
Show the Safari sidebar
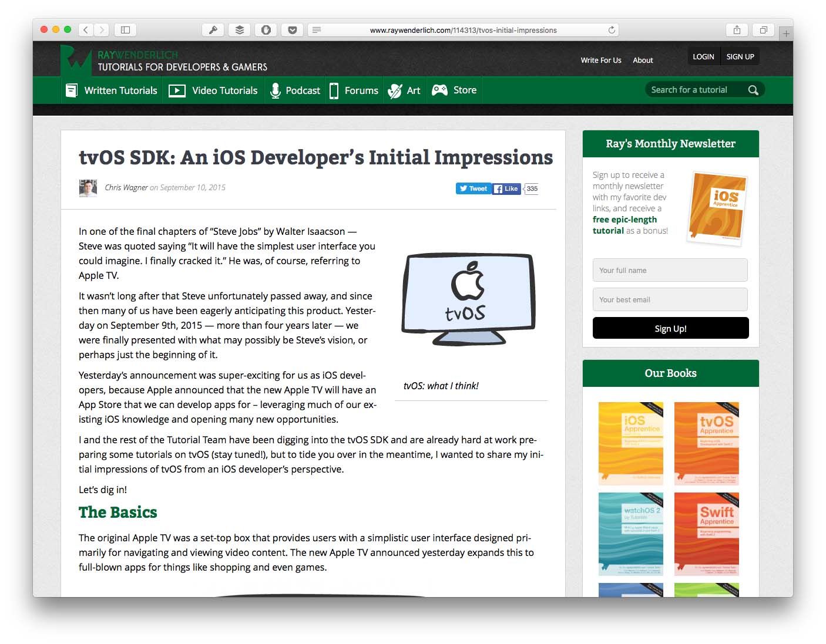point(125,29)
